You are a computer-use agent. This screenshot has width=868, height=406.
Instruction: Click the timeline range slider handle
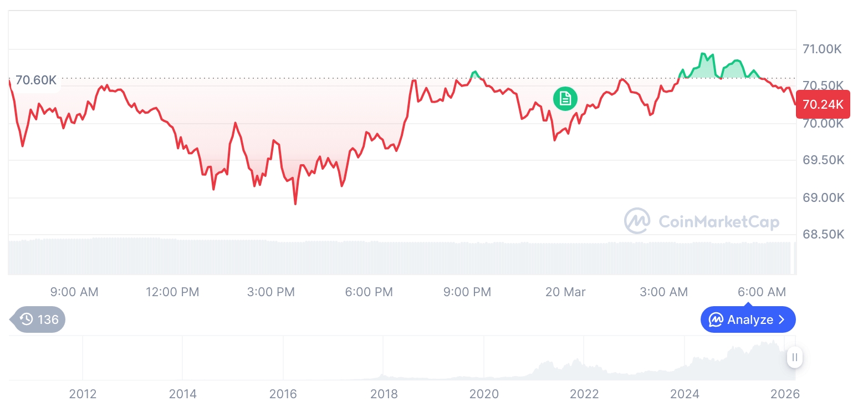pos(794,357)
